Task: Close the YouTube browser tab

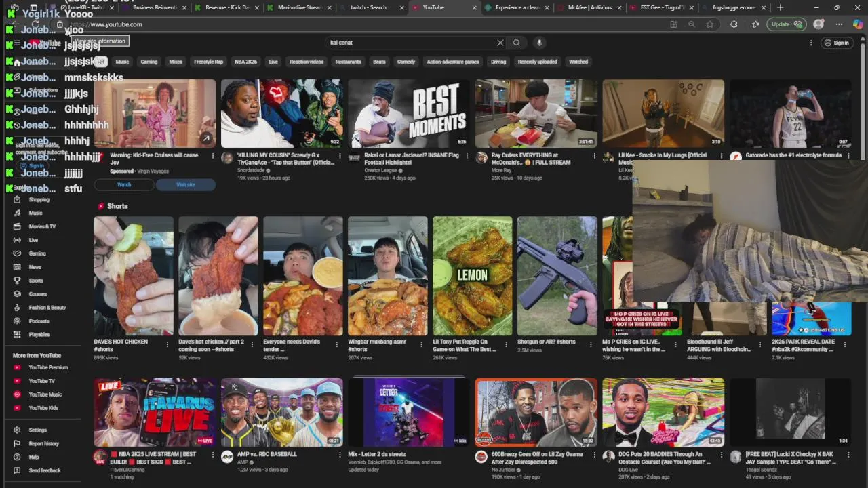Action: tap(474, 7)
